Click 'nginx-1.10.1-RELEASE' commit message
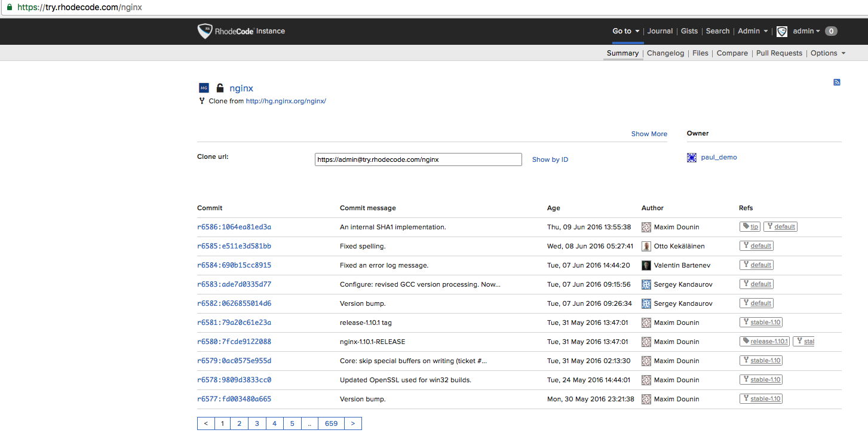The width and height of the screenshot is (868, 442). click(x=373, y=342)
